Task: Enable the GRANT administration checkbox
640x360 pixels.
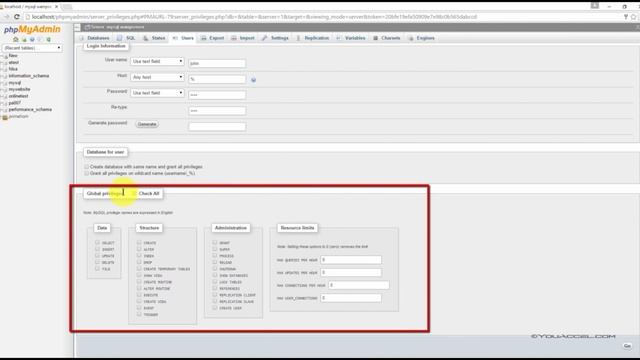Action: 215,242
